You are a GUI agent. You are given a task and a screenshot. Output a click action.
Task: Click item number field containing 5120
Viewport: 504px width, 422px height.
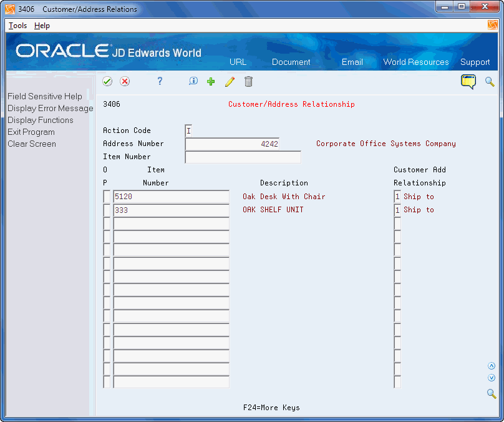172,197
